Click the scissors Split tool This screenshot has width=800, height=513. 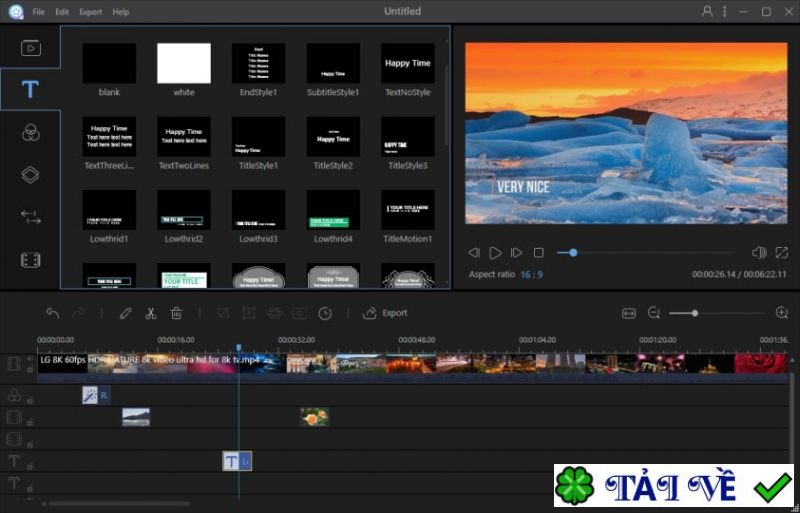coord(150,313)
